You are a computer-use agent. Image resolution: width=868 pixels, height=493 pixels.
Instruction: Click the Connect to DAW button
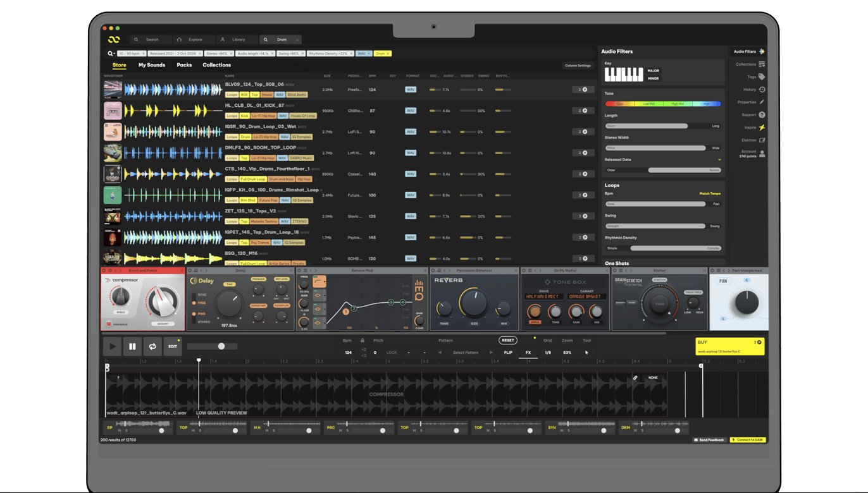tap(747, 440)
